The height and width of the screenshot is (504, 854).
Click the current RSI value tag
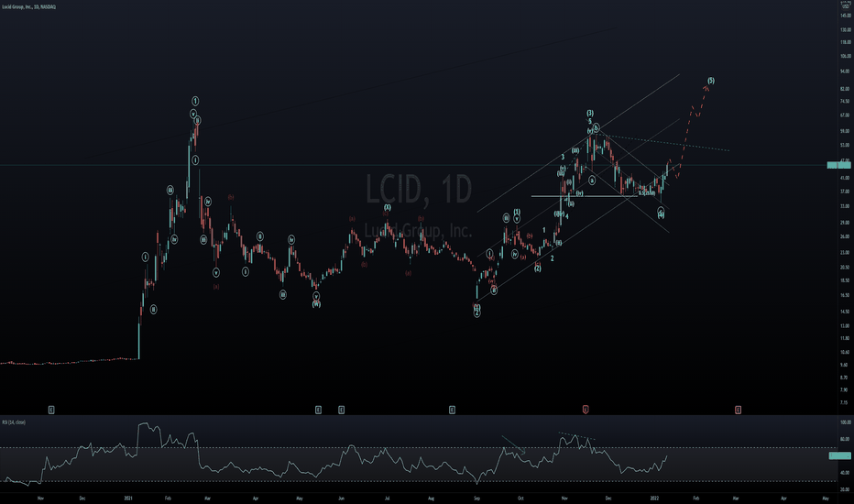pos(840,455)
